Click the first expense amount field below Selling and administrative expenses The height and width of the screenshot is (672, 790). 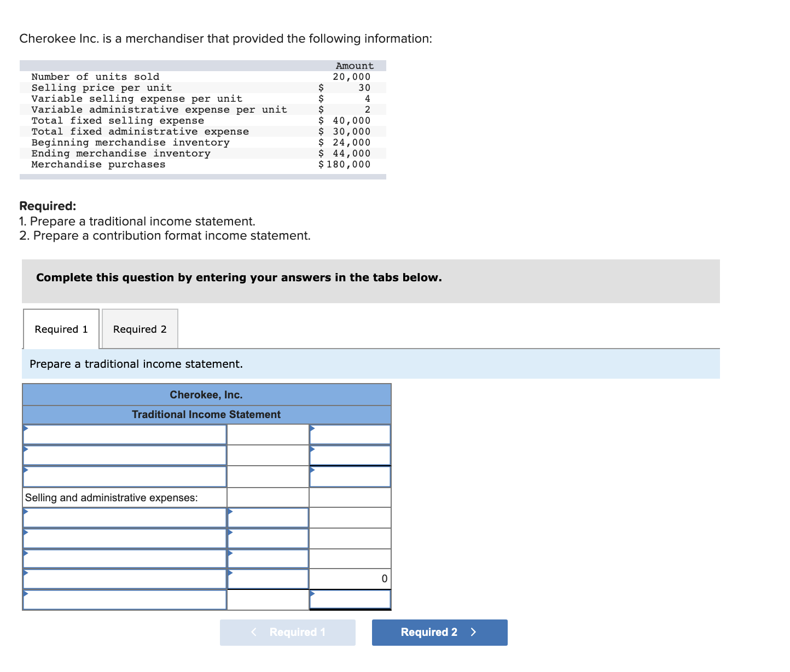268,518
